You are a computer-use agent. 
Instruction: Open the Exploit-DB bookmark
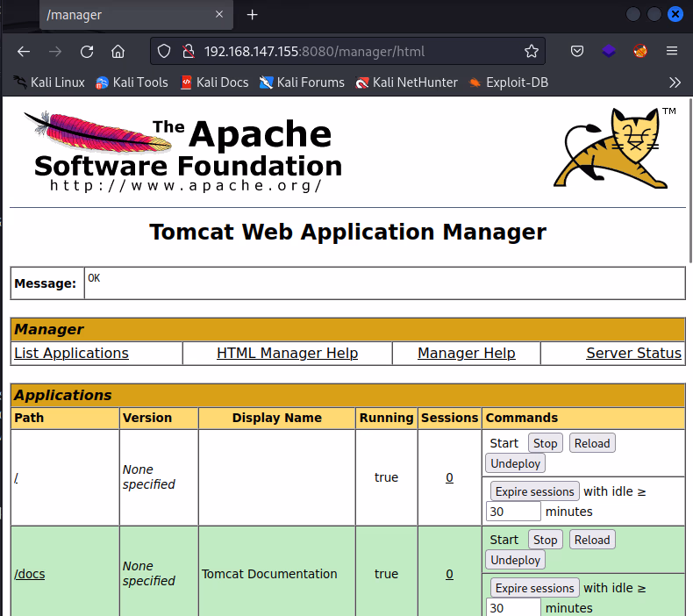509,82
